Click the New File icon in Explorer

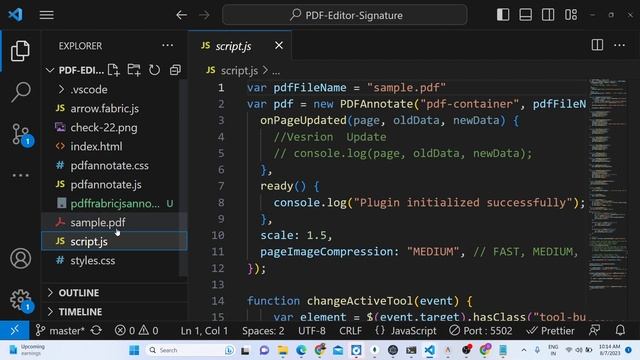pyautogui.click(x=114, y=70)
